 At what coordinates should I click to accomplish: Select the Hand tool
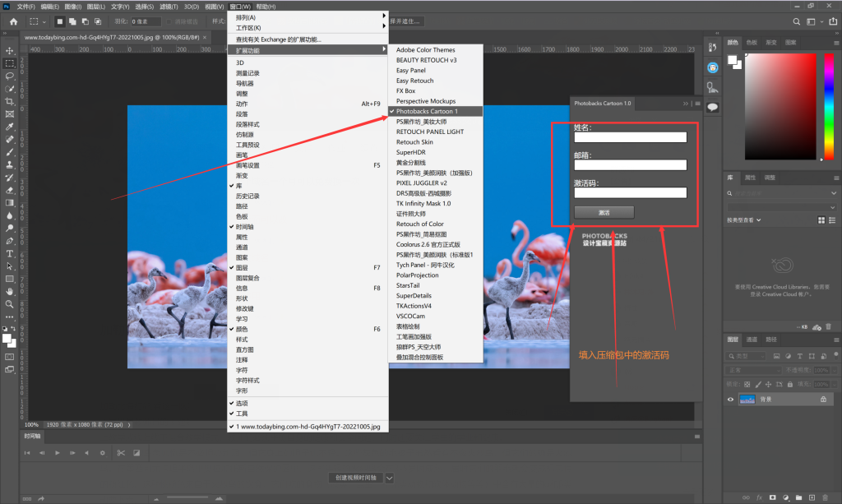[10, 291]
